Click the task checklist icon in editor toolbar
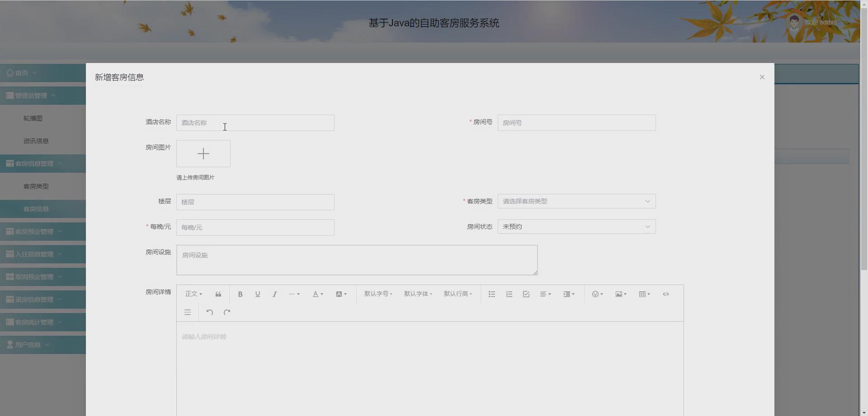Screen dimensions: 868x416 (x=526, y=294)
